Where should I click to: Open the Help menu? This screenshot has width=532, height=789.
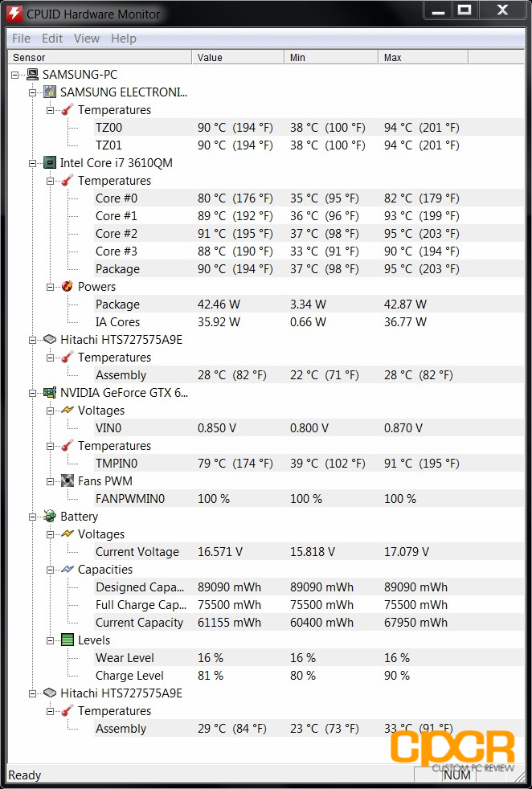click(123, 39)
